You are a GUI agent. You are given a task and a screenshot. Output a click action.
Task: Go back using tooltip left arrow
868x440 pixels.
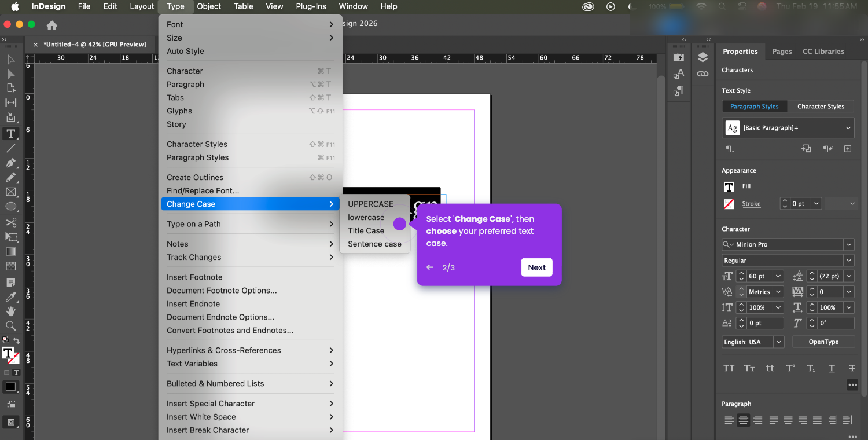click(430, 267)
